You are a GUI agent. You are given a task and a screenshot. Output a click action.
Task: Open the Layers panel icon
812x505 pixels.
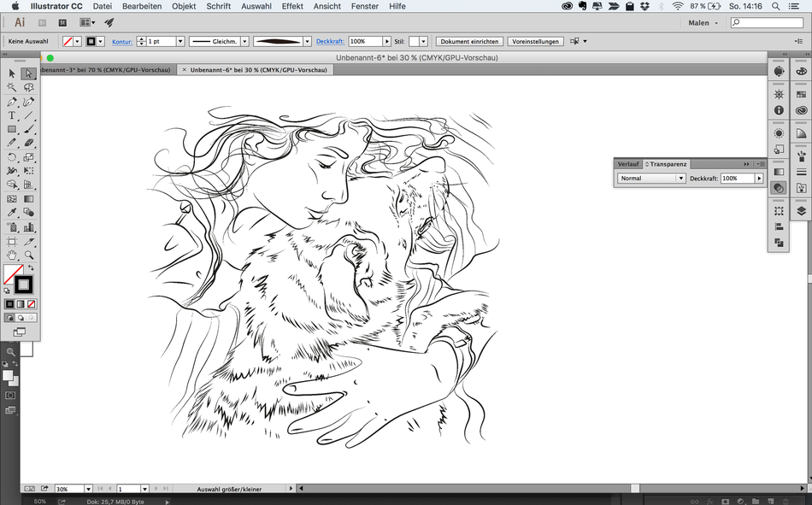(801, 211)
